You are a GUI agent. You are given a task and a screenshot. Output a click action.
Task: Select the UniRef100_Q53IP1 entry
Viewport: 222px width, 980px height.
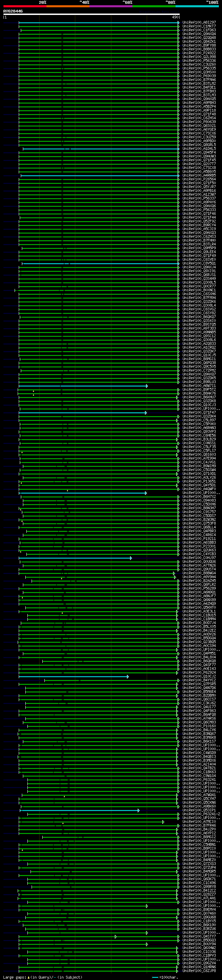pyautogui.click(x=199, y=810)
